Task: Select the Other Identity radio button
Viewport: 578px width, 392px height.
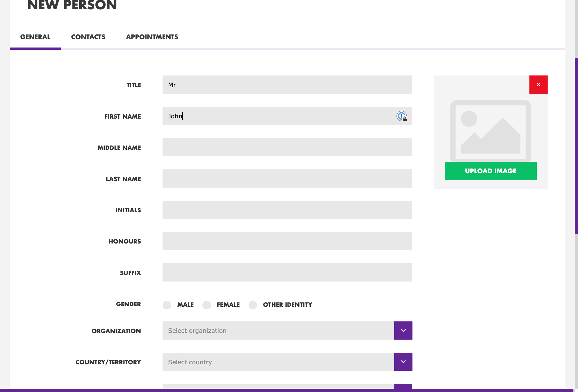Action: click(x=253, y=305)
